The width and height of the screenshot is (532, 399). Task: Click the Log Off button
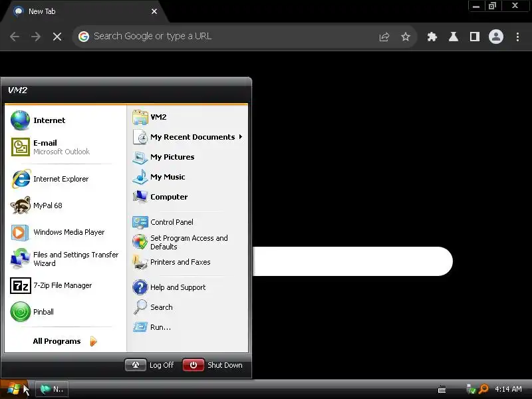pyautogui.click(x=149, y=365)
